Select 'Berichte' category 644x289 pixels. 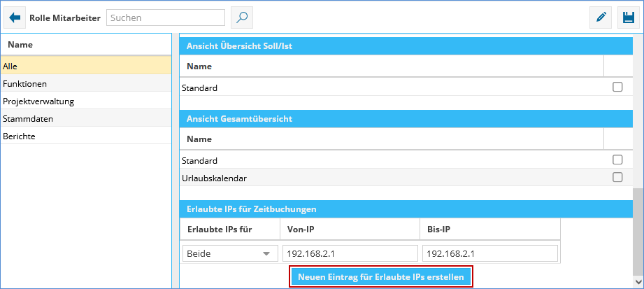pyautogui.click(x=85, y=136)
